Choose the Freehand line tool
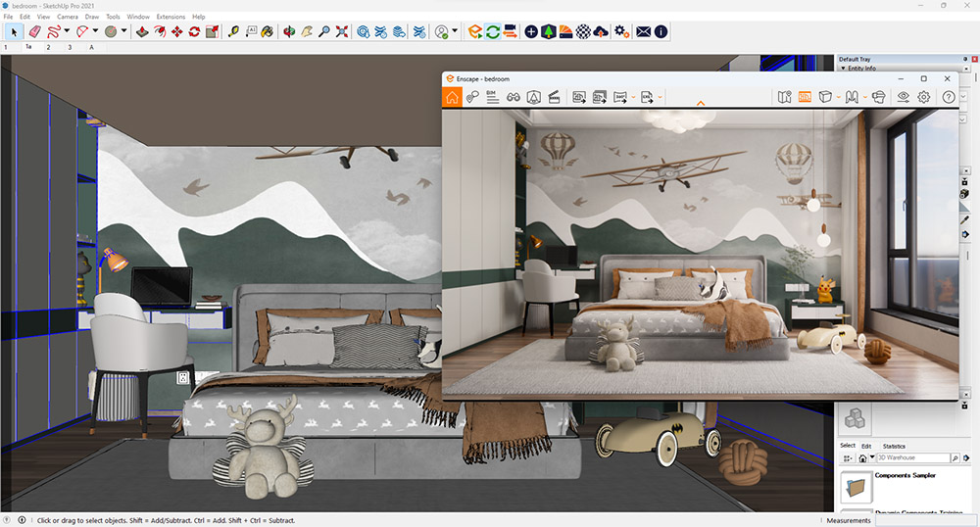980x527 pixels. point(54,31)
